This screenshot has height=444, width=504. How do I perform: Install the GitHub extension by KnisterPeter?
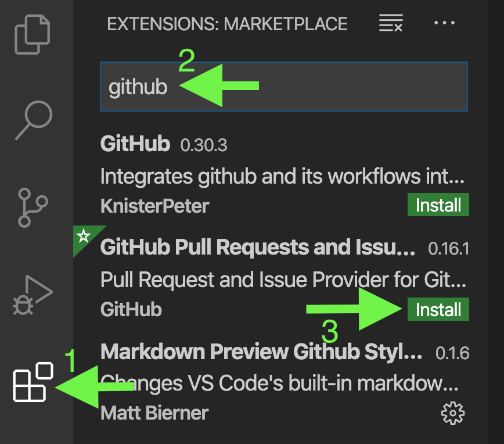point(438,205)
